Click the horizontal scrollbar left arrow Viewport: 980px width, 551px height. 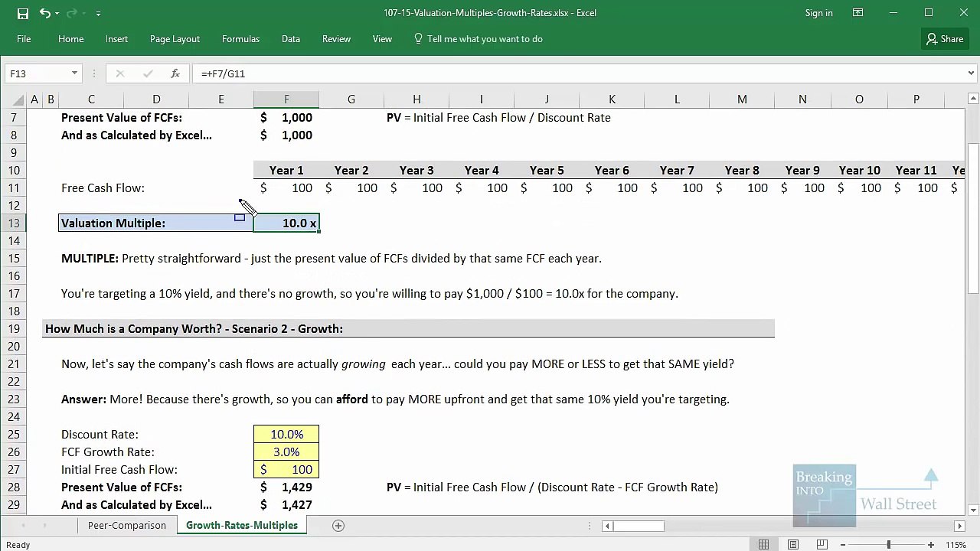(x=607, y=526)
